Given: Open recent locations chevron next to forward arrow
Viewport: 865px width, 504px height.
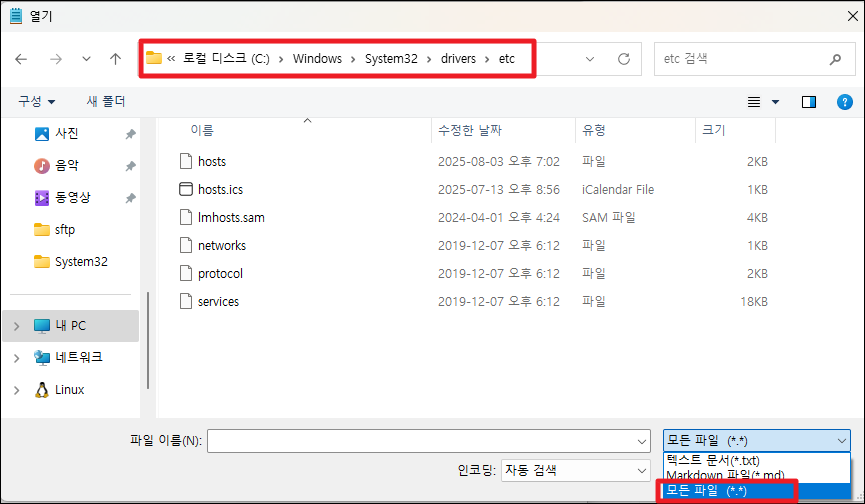Looking at the screenshot, I should (x=86, y=59).
